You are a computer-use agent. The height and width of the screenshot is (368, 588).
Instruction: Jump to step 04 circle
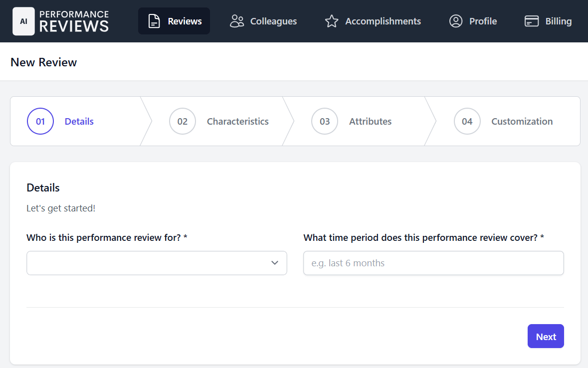(x=467, y=121)
